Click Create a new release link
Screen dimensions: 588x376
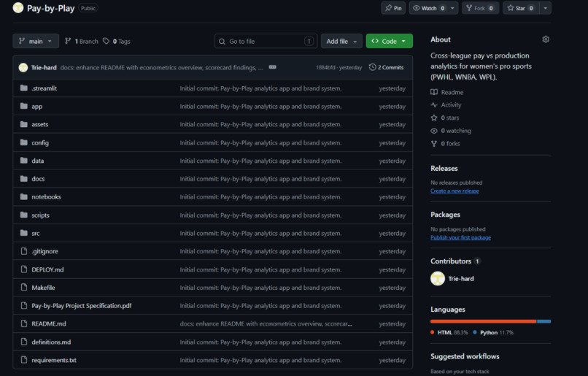(454, 191)
